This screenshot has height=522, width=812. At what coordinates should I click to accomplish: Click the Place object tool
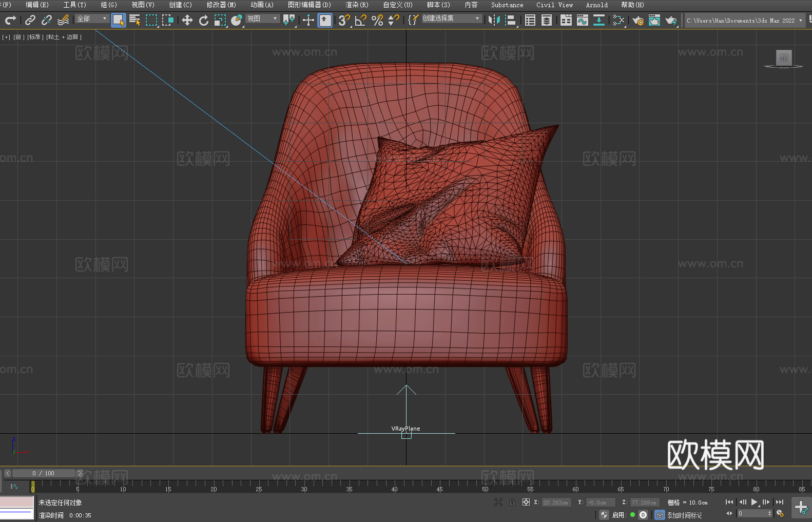(x=237, y=20)
